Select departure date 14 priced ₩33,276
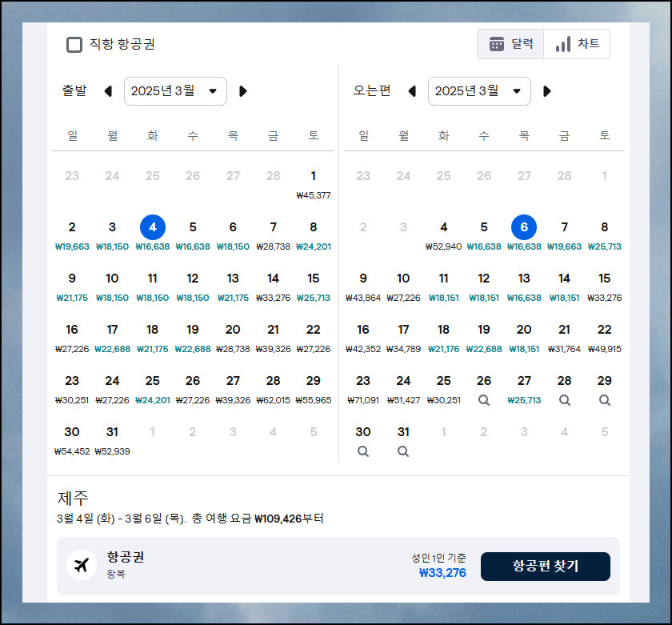The image size is (672, 625). (273, 286)
